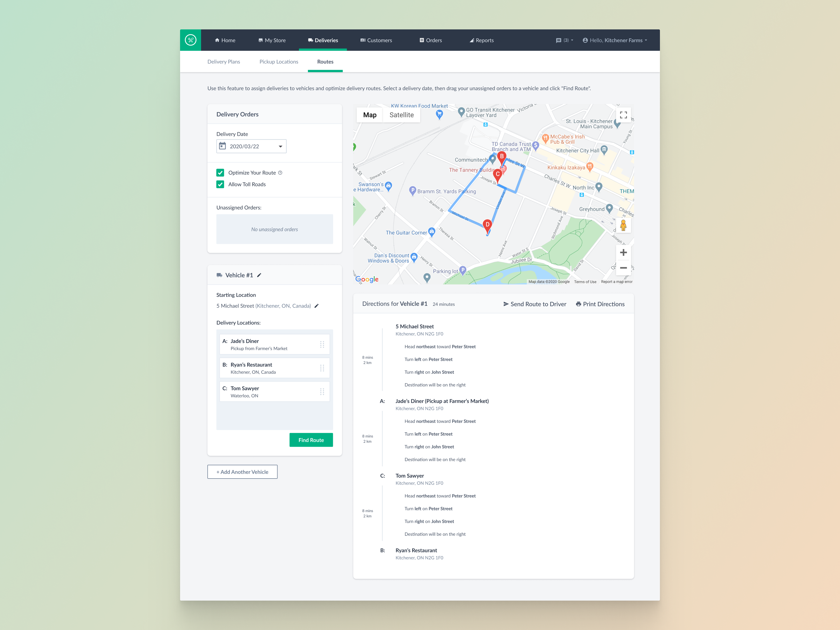
Task: Disable Allow Toll Roads checkbox
Action: coord(220,184)
